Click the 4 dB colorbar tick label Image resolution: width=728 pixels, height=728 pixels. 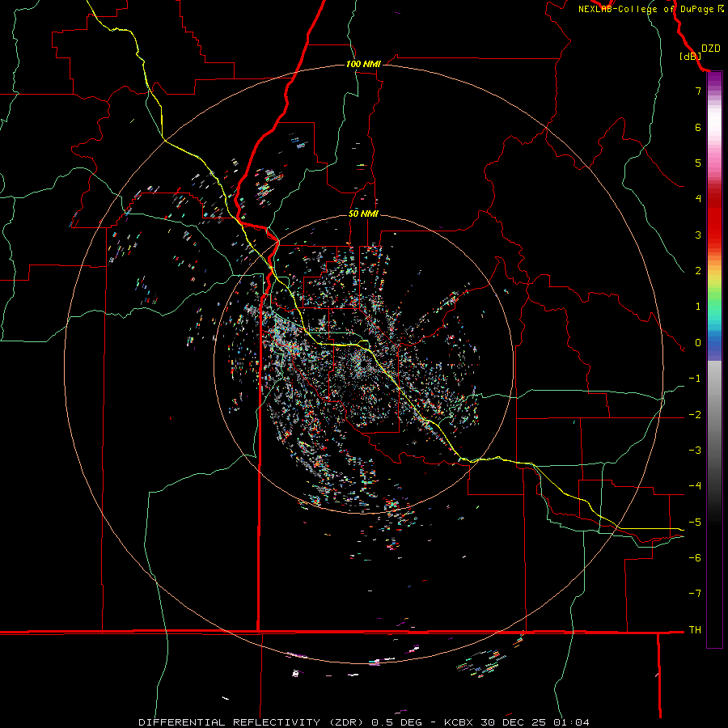pyautogui.click(x=698, y=199)
